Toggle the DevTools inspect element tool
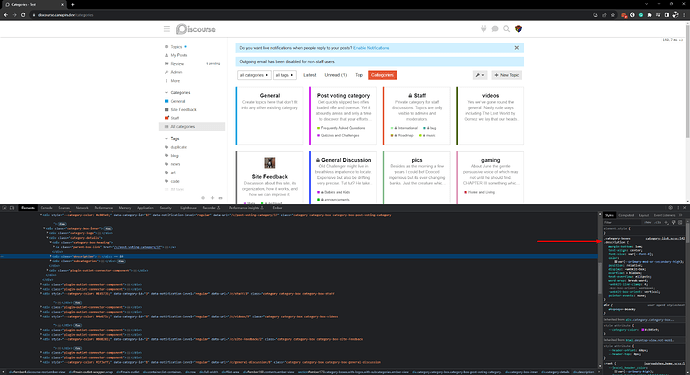This screenshot has height=375, width=690. [5, 208]
